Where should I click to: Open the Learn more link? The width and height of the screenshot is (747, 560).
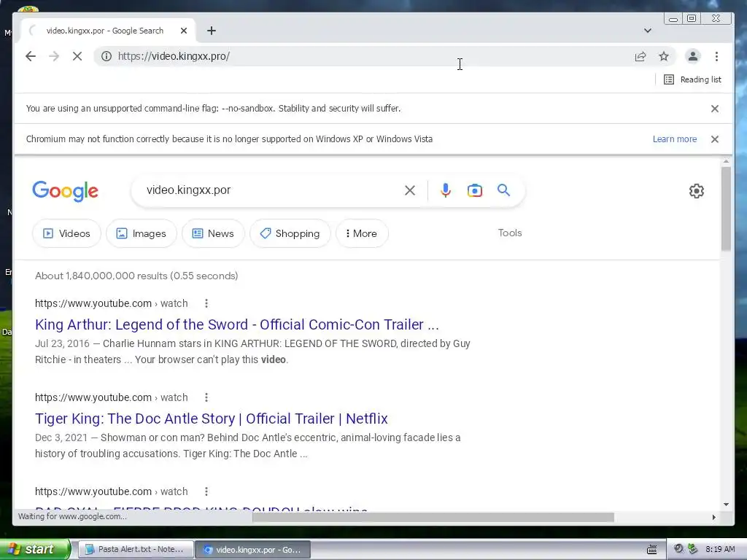675,139
